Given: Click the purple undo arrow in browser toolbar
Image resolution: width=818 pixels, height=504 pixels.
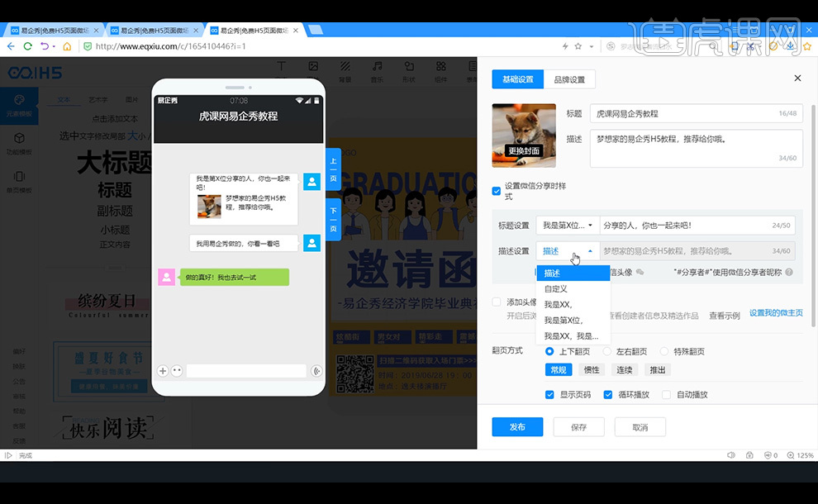Looking at the screenshot, I should coord(45,46).
